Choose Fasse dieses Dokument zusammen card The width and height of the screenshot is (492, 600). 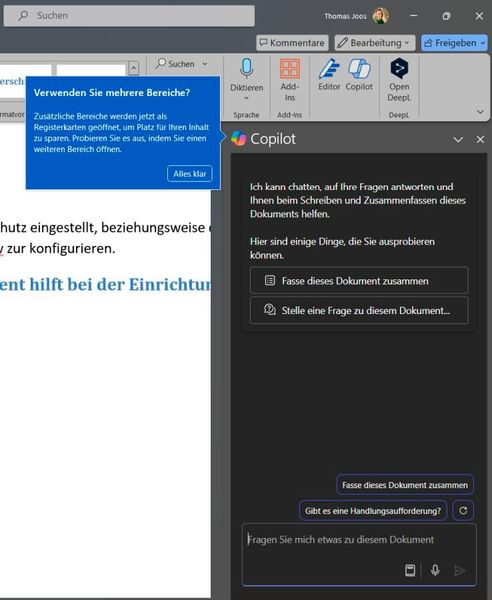click(359, 281)
